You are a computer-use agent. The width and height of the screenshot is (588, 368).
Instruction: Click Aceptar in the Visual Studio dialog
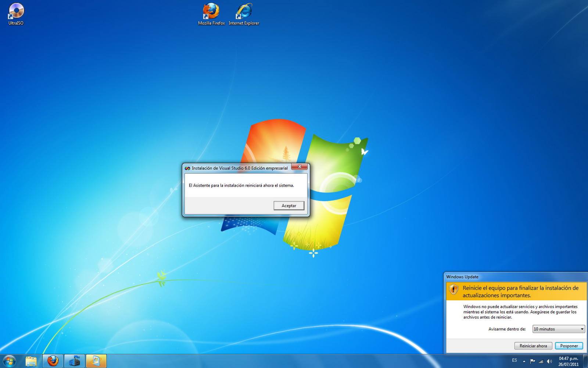tap(289, 206)
